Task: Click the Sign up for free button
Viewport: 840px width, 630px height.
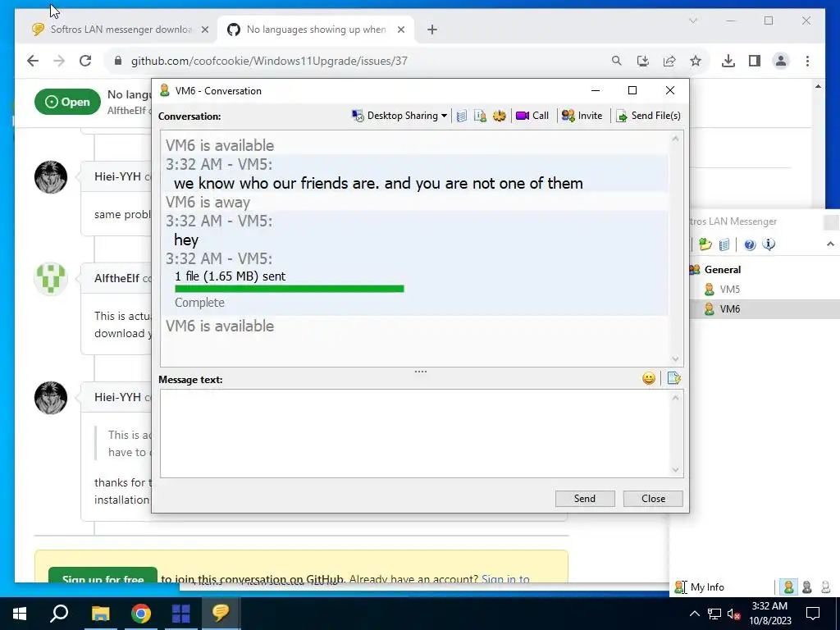Action: (103, 575)
